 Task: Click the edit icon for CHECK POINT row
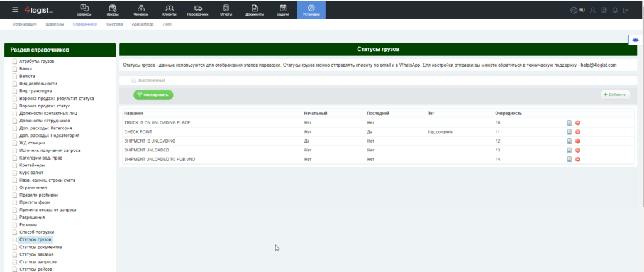[570, 132]
